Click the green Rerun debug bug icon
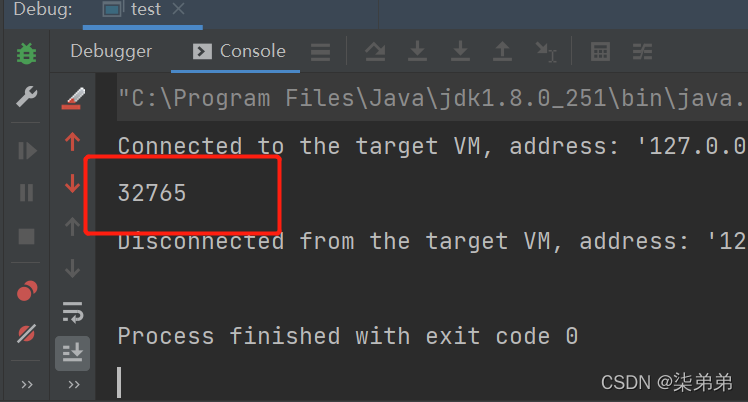Screen dimensions: 748x402 pos(26,53)
